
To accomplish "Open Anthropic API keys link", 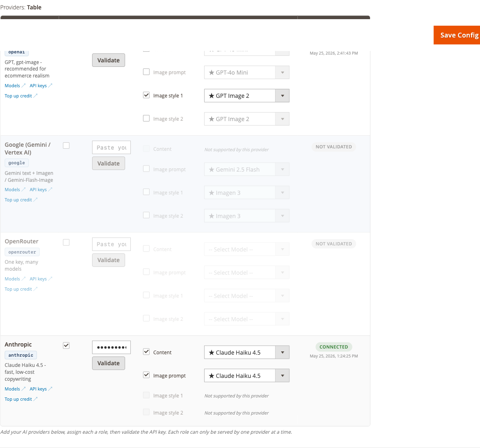I will click(x=41, y=389).
